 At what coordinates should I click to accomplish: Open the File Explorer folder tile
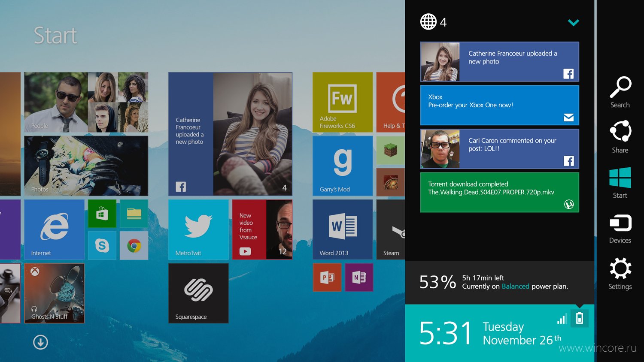(134, 214)
